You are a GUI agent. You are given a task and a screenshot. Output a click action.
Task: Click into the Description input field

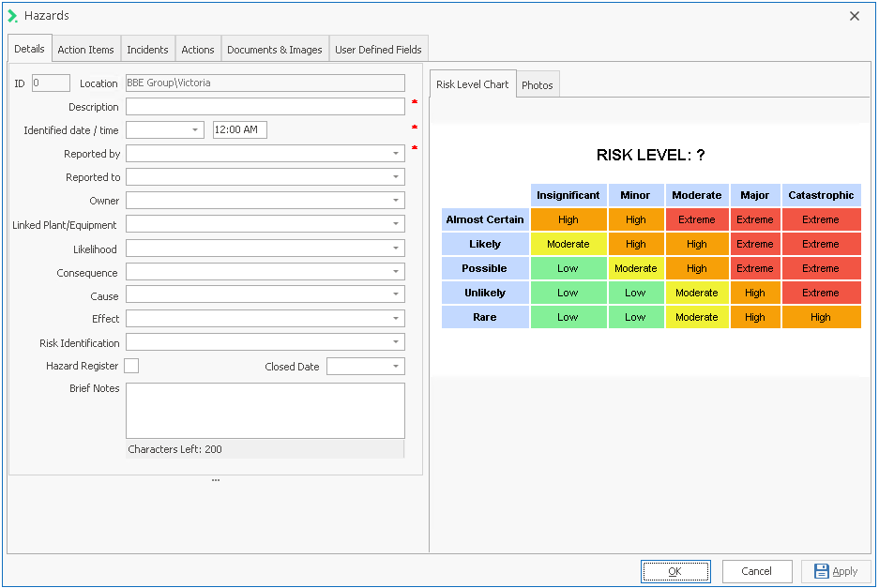[x=265, y=107]
